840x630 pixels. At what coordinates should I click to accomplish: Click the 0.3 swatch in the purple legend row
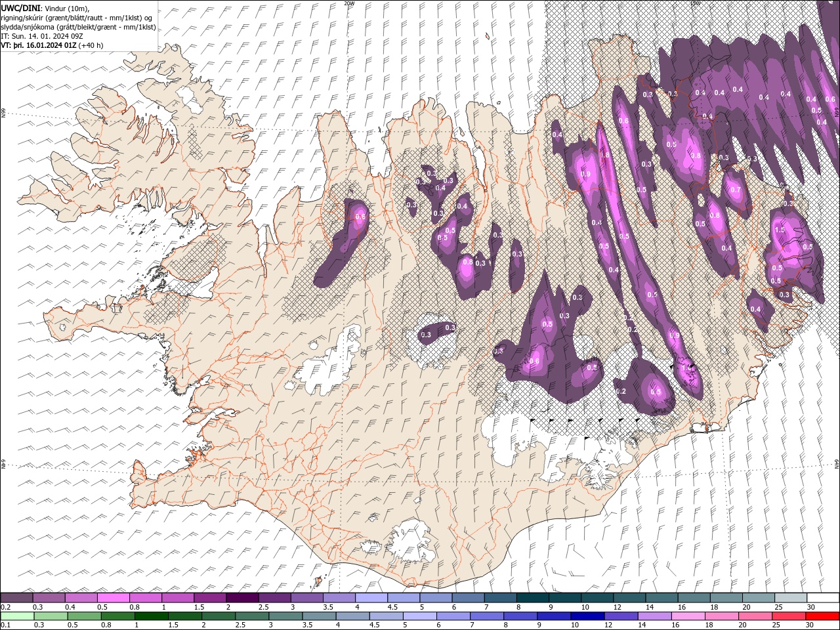(49, 598)
